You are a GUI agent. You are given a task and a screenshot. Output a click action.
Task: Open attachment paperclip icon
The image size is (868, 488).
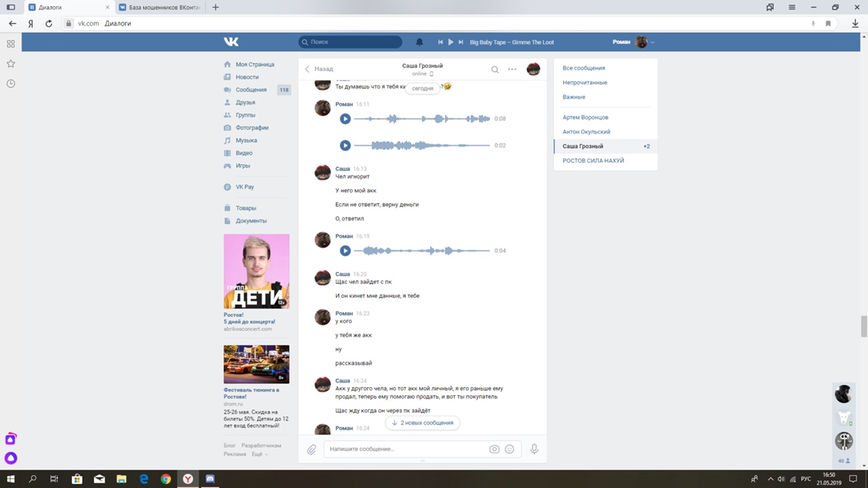click(312, 449)
